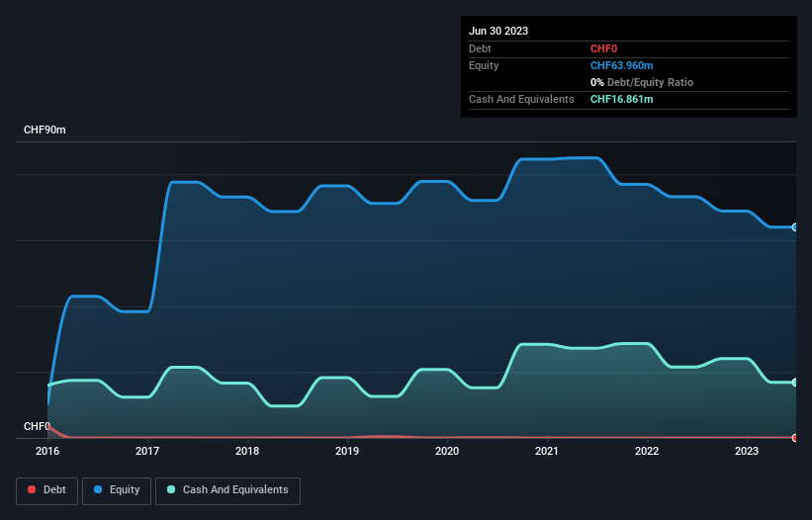The width and height of the screenshot is (812, 520).
Task: Click the CHF90m y-axis label
Action: 45,130
